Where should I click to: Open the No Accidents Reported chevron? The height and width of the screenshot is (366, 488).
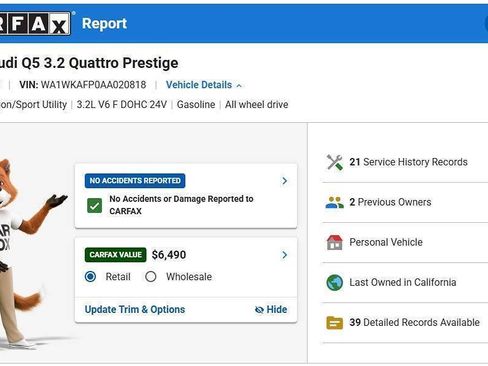[284, 181]
